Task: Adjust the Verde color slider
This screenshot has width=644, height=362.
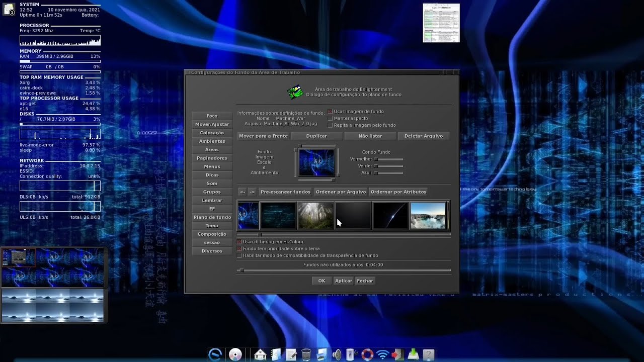Action: click(388, 166)
